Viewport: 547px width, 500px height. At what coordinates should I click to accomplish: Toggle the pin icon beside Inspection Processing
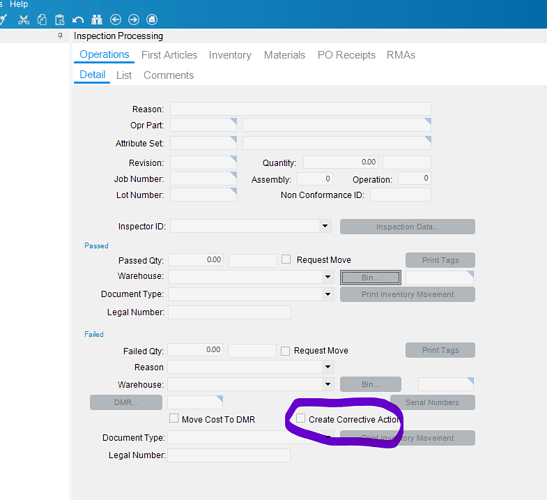(60, 35)
